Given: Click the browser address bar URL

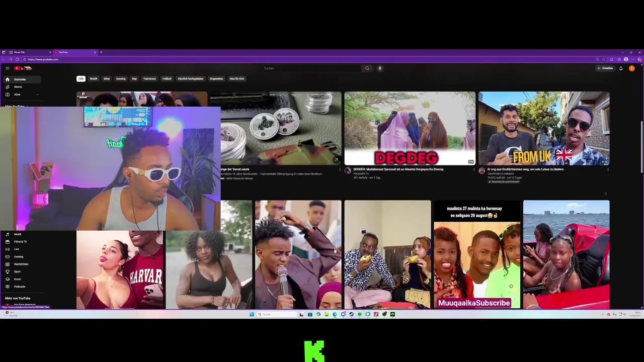Looking at the screenshot, I should 43,59.
